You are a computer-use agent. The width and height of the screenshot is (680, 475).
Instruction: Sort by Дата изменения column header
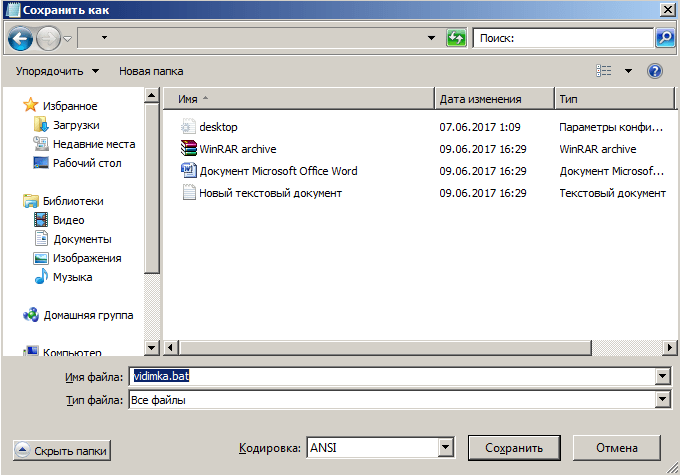pyautogui.click(x=494, y=99)
